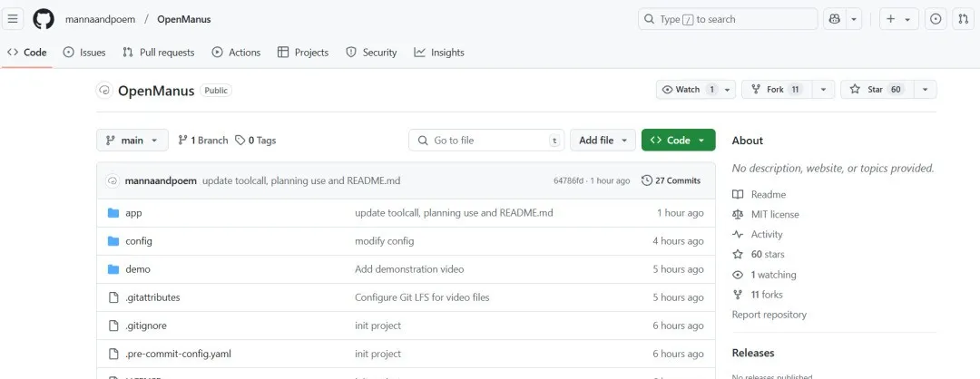Switch to the Insights tab
Viewport: 980px width, 379px height.
[439, 53]
